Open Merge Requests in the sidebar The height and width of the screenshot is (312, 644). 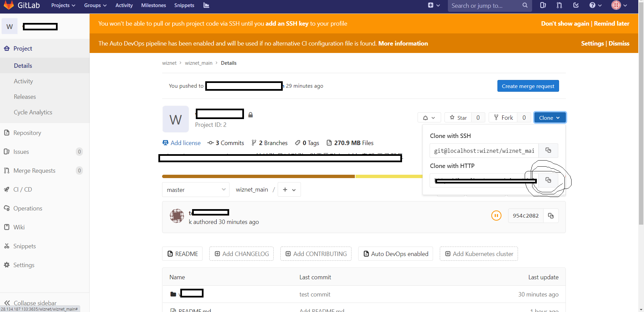pos(44,171)
